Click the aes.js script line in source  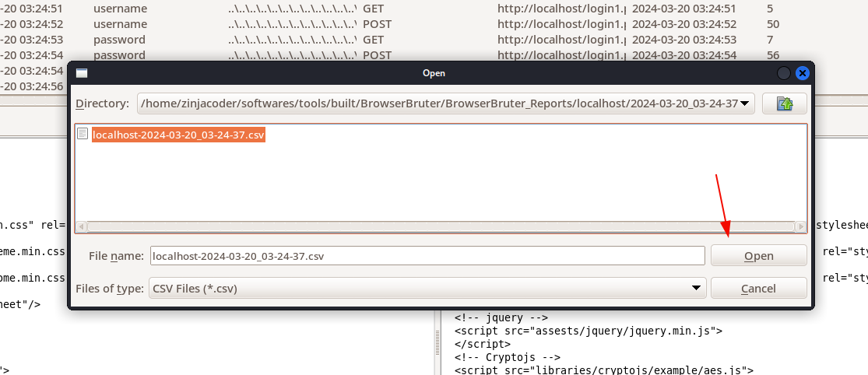point(604,370)
